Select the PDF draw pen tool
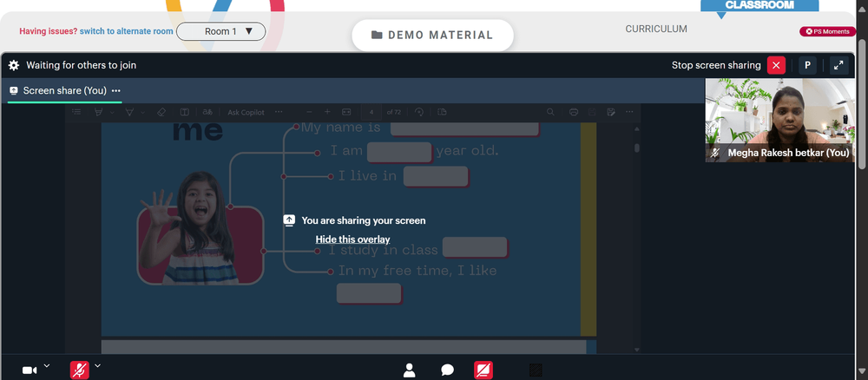Screen dimensions: 868x380 pyautogui.click(x=129, y=112)
